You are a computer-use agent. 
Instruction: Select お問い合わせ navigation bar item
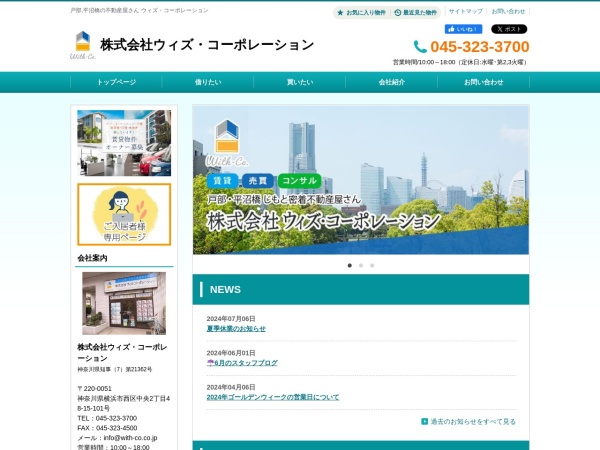click(x=483, y=82)
